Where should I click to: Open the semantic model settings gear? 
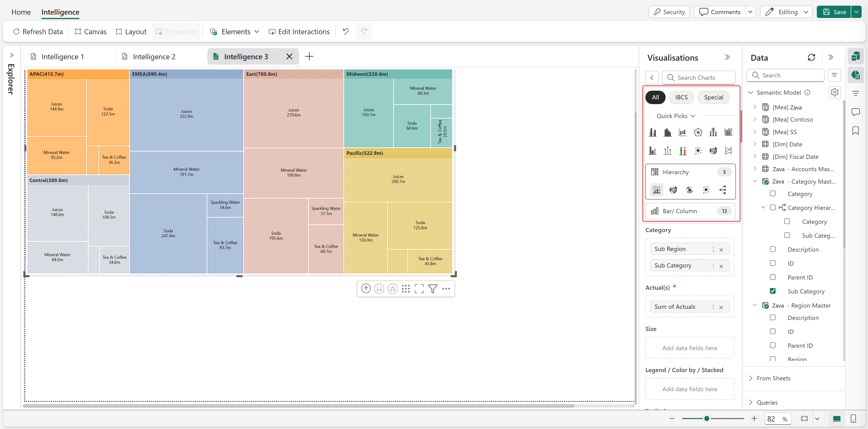[x=834, y=92]
